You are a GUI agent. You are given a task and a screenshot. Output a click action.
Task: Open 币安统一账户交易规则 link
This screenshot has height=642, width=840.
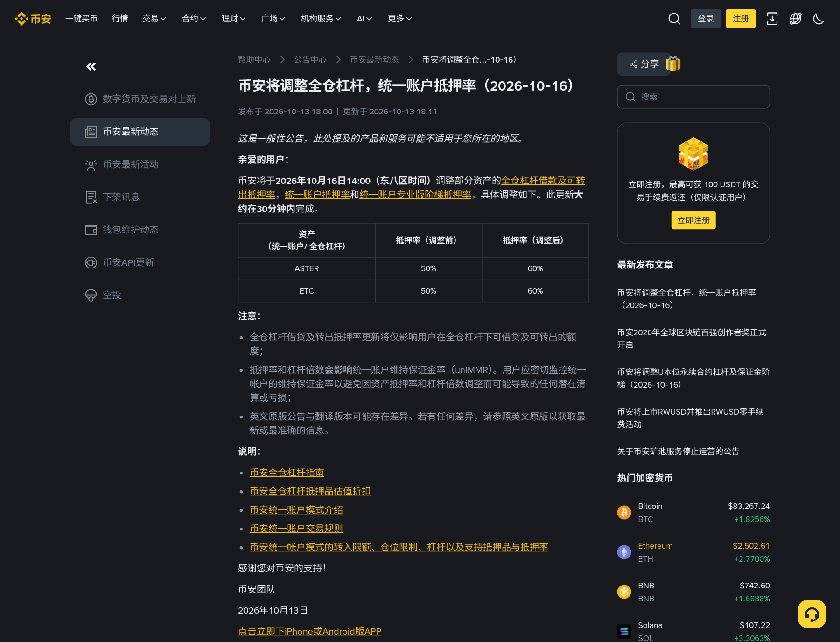tap(296, 529)
